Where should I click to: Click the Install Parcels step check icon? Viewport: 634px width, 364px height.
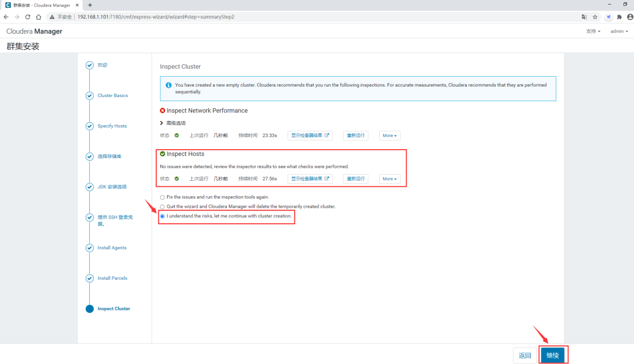90,278
